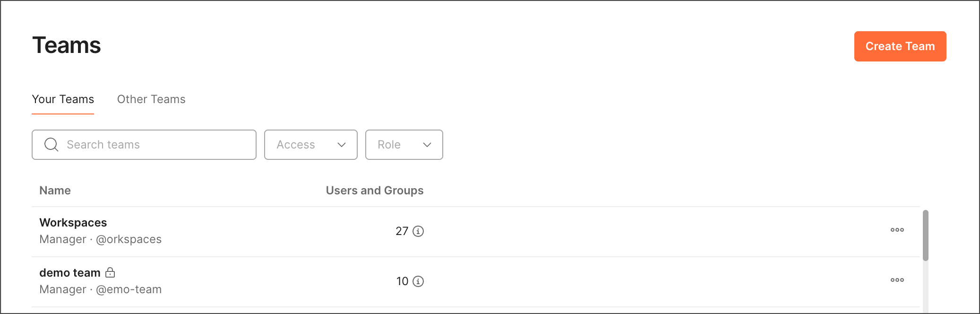980x314 pixels.
Task: Click the magnifying glass search icon
Action: pyautogui.click(x=51, y=145)
